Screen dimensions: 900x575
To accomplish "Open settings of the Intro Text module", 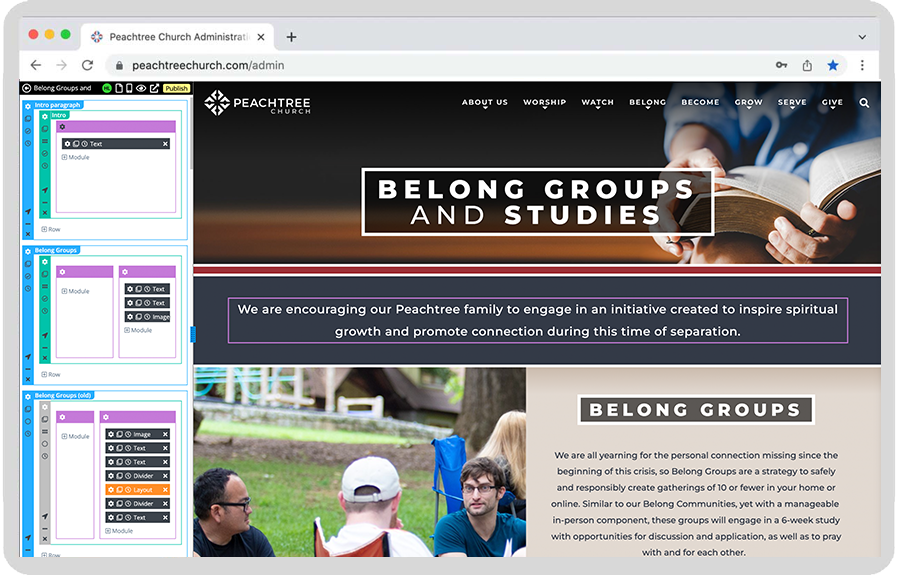I will coord(67,144).
